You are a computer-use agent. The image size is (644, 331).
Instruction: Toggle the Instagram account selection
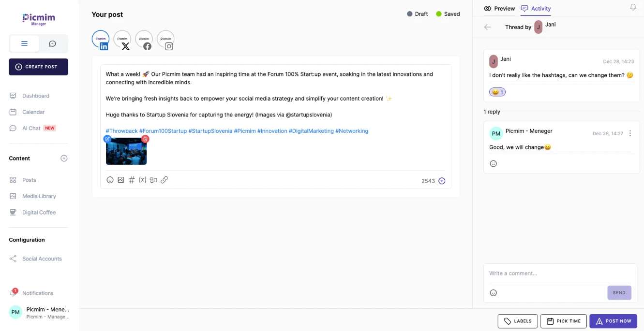click(x=165, y=39)
